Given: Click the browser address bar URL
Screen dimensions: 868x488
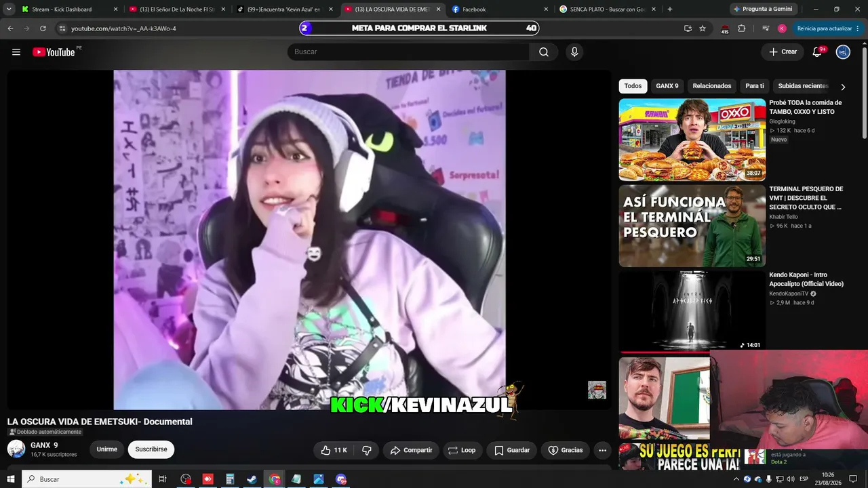Looking at the screenshot, I should (123, 28).
